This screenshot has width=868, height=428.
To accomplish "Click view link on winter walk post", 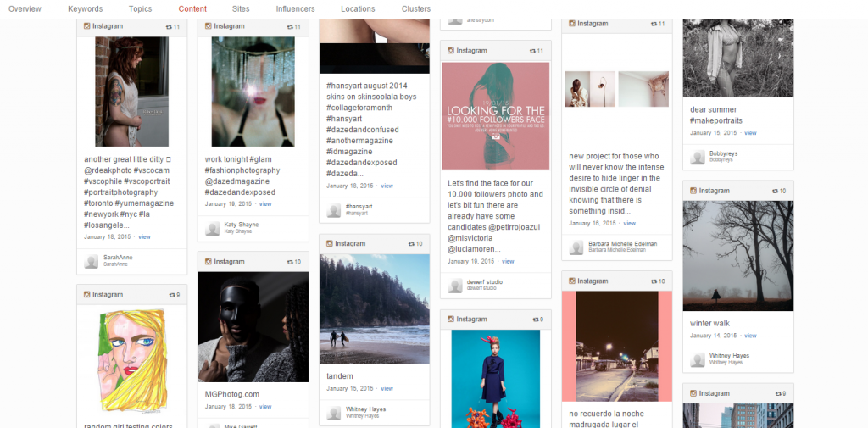I will pos(750,336).
